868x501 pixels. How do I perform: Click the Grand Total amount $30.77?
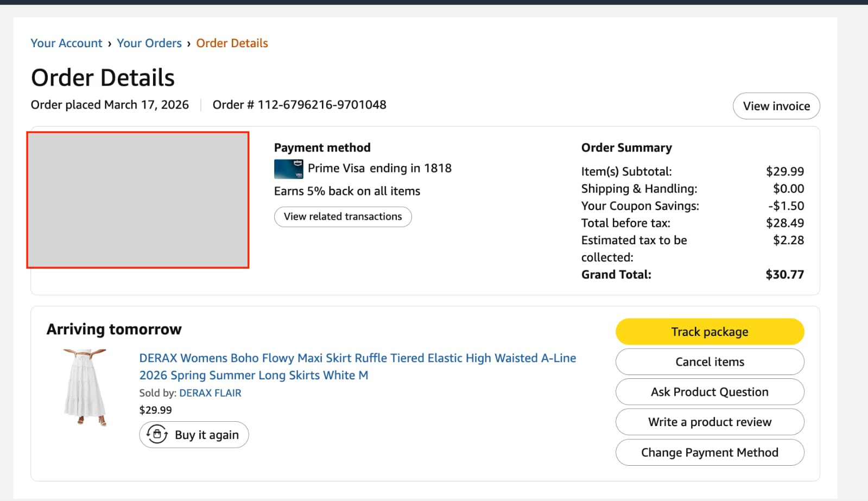[784, 275]
